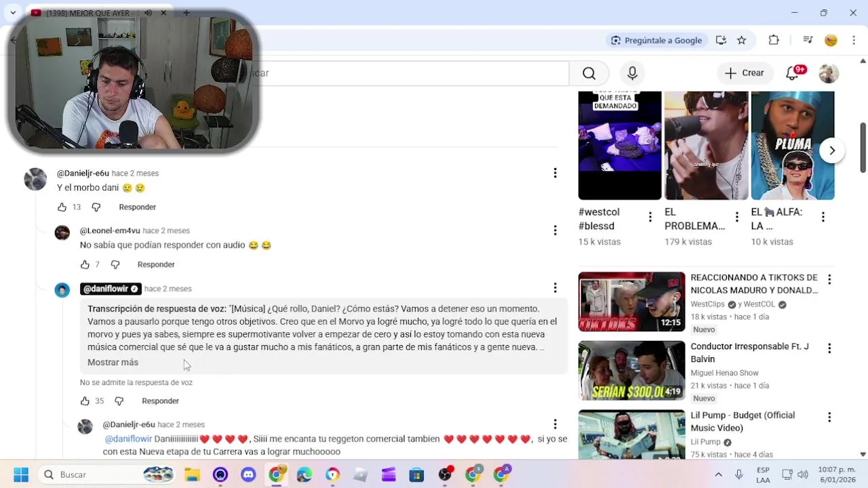
Task: Dislike the comment 'Y el morbo dani'
Action: click(x=96, y=207)
